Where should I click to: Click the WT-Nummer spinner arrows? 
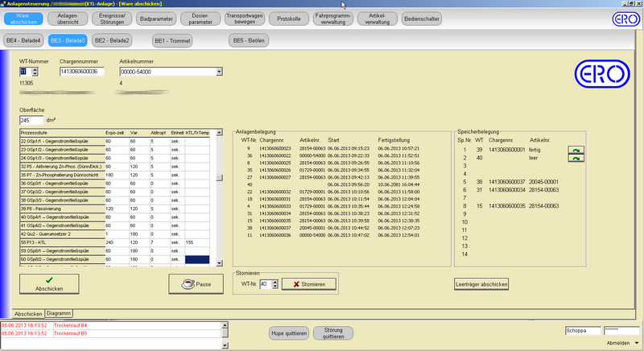(x=33, y=72)
